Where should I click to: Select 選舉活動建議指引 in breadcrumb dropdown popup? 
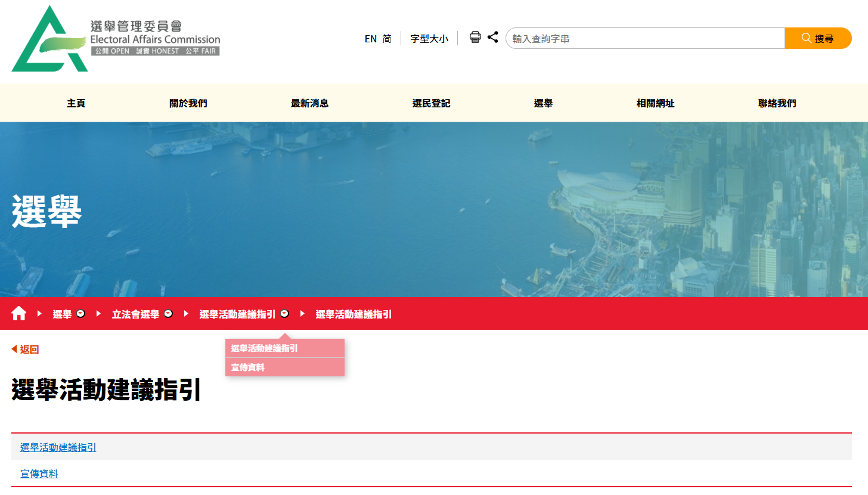point(265,348)
